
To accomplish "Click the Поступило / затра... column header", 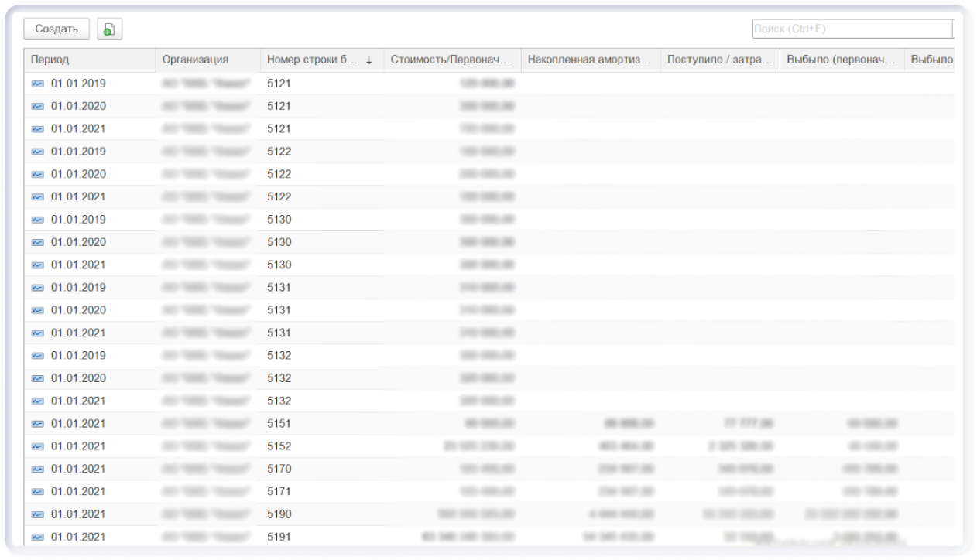I will point(719,60).
